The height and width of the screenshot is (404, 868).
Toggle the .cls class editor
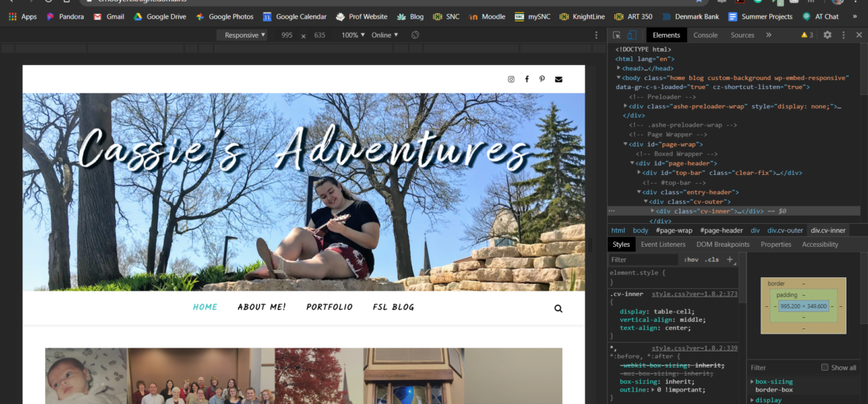coord(711,260)
